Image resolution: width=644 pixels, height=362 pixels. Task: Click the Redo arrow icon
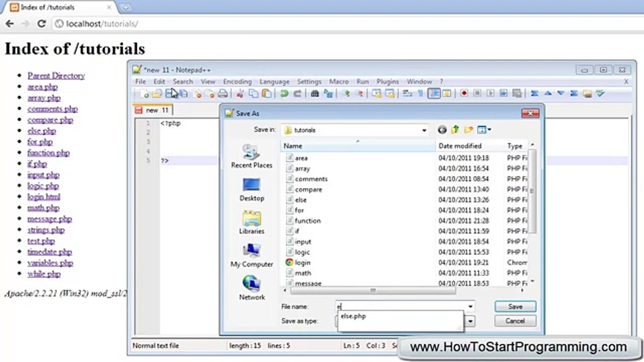pyautogui.click(x=297, y=94)
